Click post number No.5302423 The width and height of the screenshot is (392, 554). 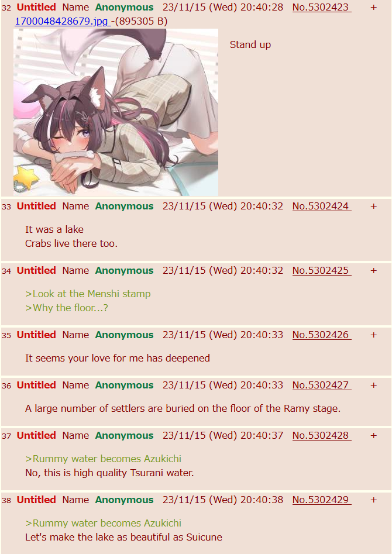(x=322, y=8)
